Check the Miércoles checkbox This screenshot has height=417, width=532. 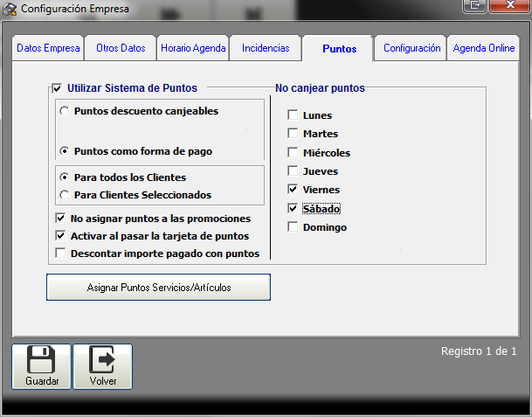tap(293, 153)
